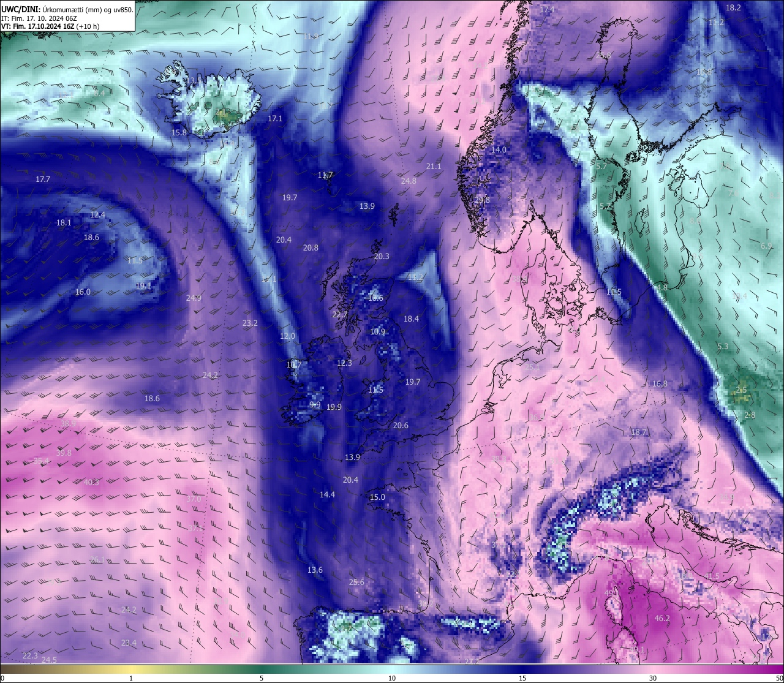
Task: Click the 17.7 value near the left edge
Action: [42, 179]
